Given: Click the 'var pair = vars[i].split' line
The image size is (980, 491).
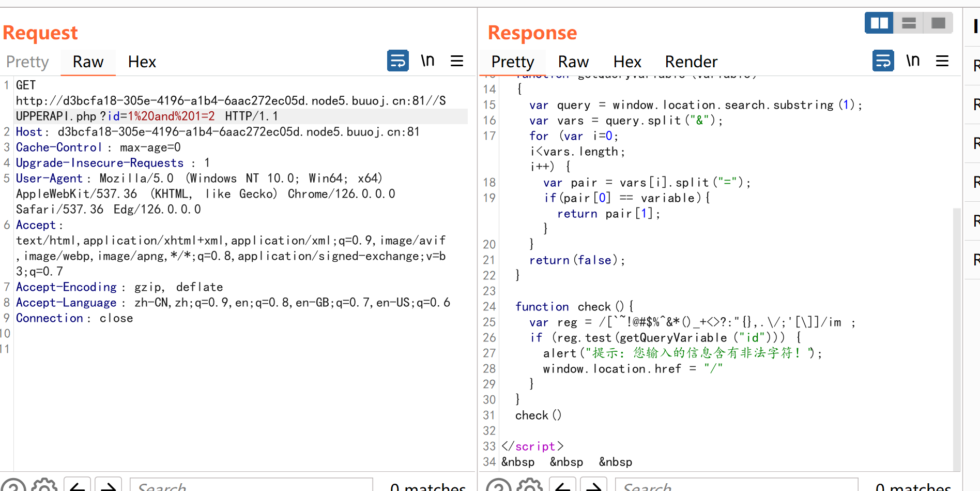Looking at the screenshot, I should 647,183.
